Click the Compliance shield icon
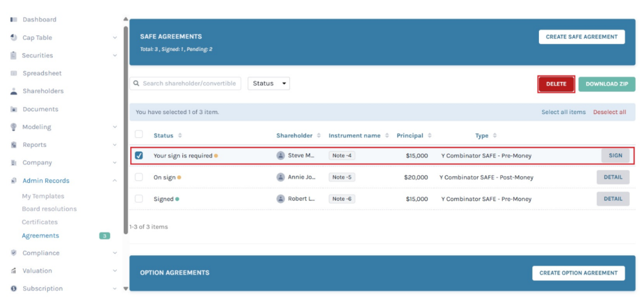This screenshot has width=644, height=303. 14,253
